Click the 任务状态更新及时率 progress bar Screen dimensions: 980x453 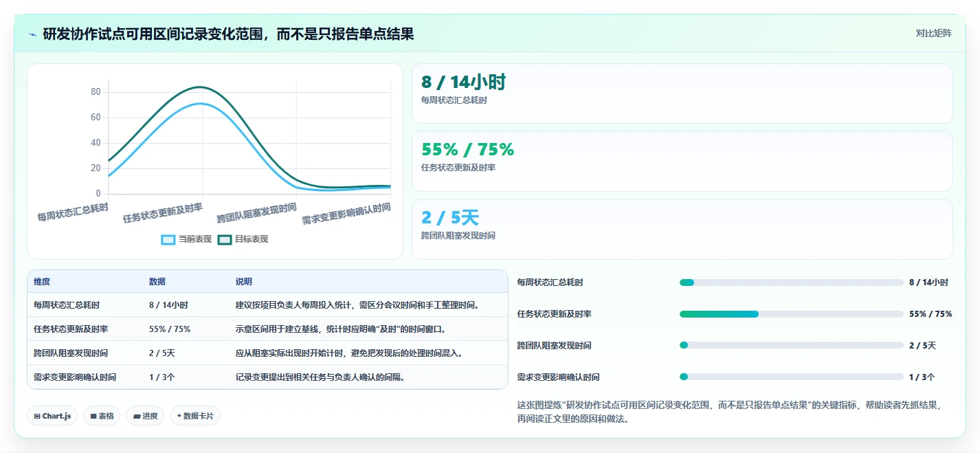pyautogui.click(x=791, y=314)
